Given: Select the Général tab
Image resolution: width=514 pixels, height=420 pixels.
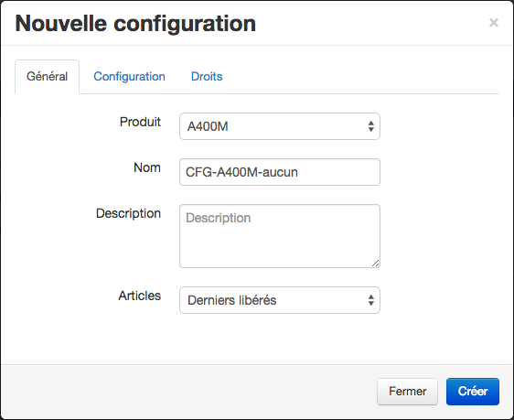Looking at the screenshot, I should [47, 77].
